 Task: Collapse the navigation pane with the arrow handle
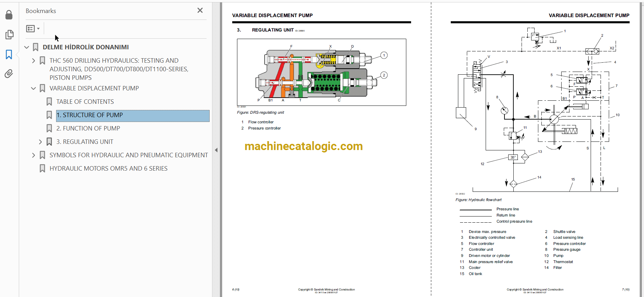216,150
